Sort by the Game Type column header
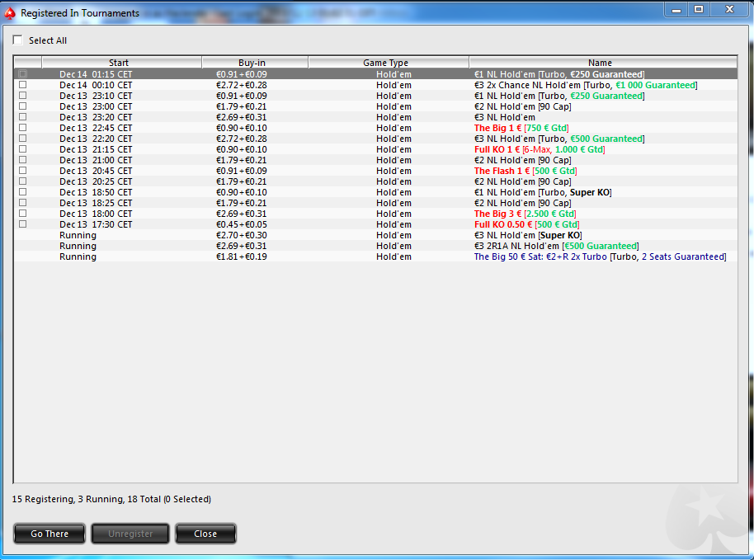The height and width of the screenshot is (560, 754). (389, 63)
